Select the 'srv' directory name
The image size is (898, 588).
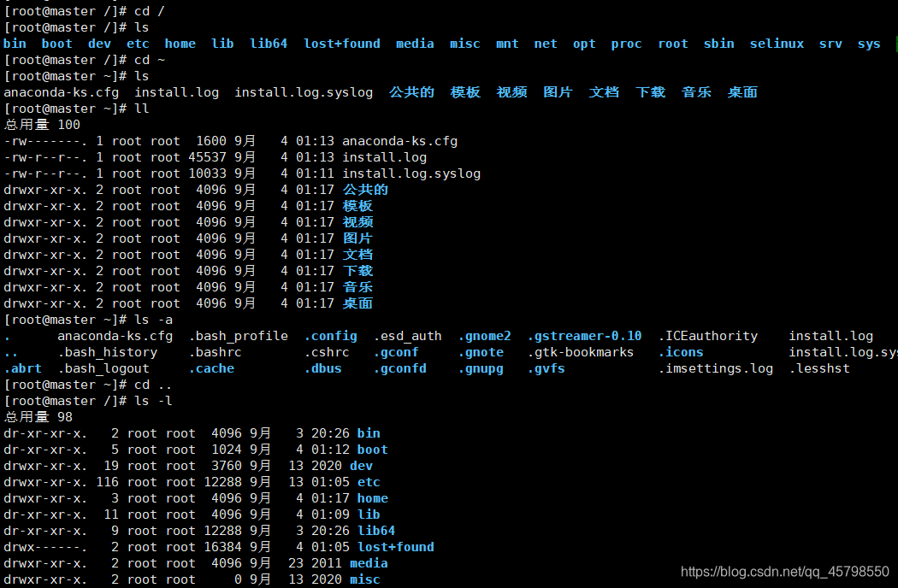pyautogui.click(x=830, y=44)
